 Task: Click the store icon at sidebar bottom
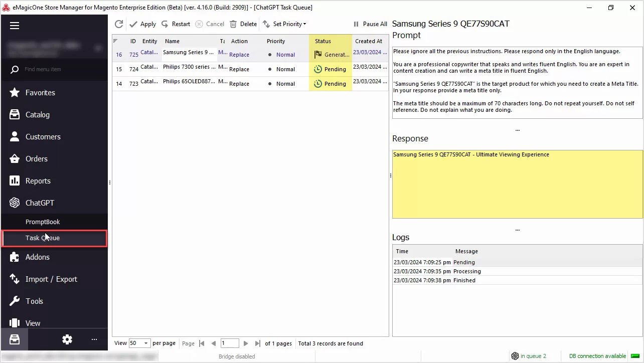pyautogui.click(x=14, y=339)
